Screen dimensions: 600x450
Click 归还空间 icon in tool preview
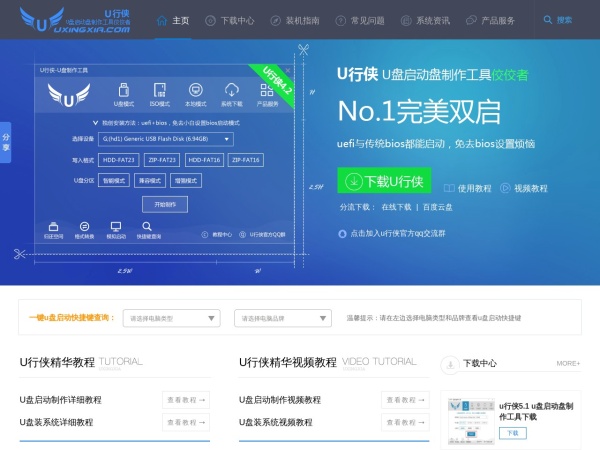click(x=54, y=230)
